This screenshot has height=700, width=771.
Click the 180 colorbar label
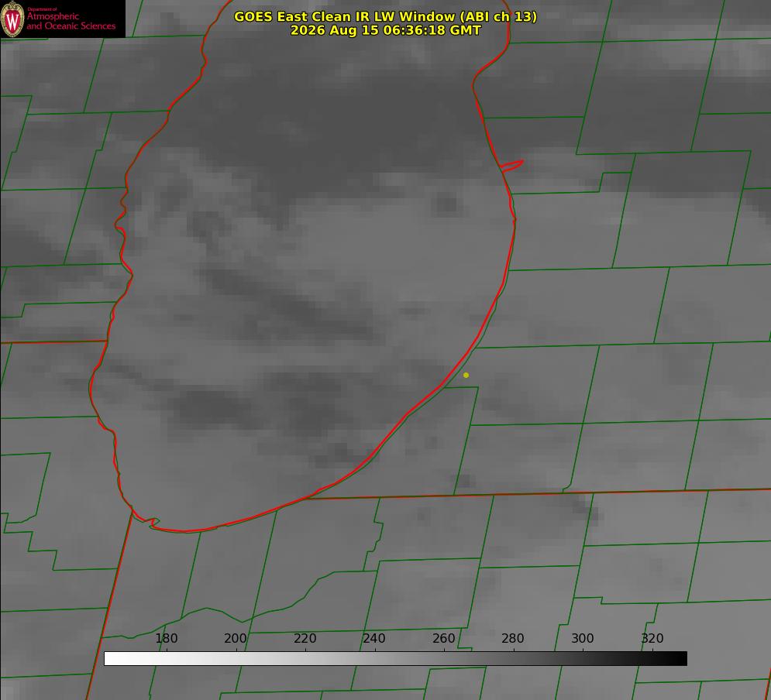[x=166, y=638]
